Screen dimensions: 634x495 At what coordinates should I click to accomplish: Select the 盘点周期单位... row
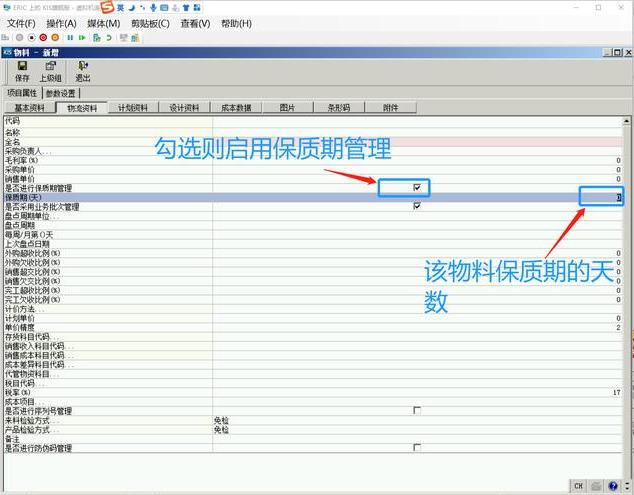pyautogui.click(x=313, y=216)
